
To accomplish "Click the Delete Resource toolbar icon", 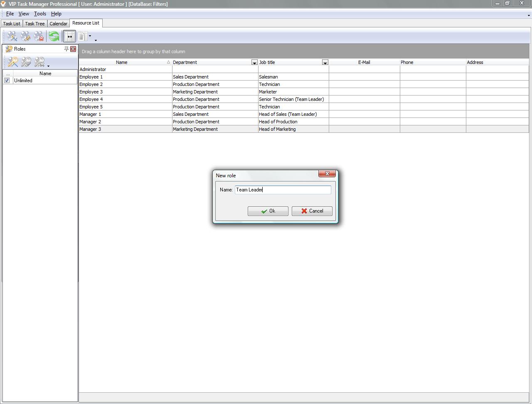I will pyautogui.click(x=39, y=37).
